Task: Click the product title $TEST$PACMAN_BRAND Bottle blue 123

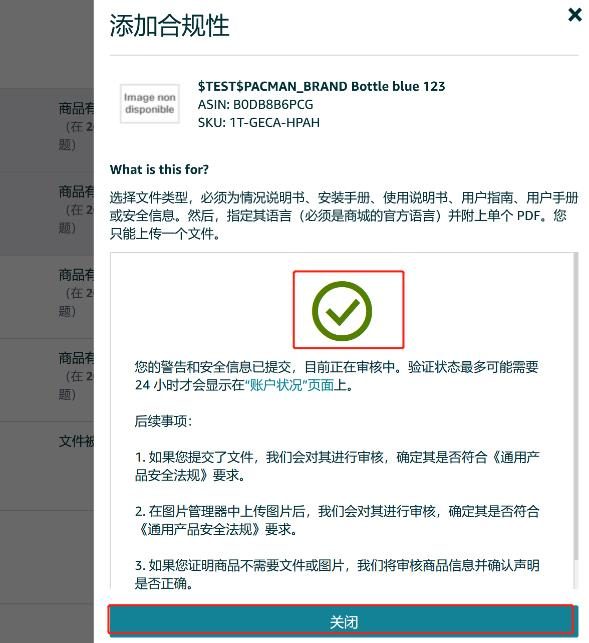Action: 321,86
